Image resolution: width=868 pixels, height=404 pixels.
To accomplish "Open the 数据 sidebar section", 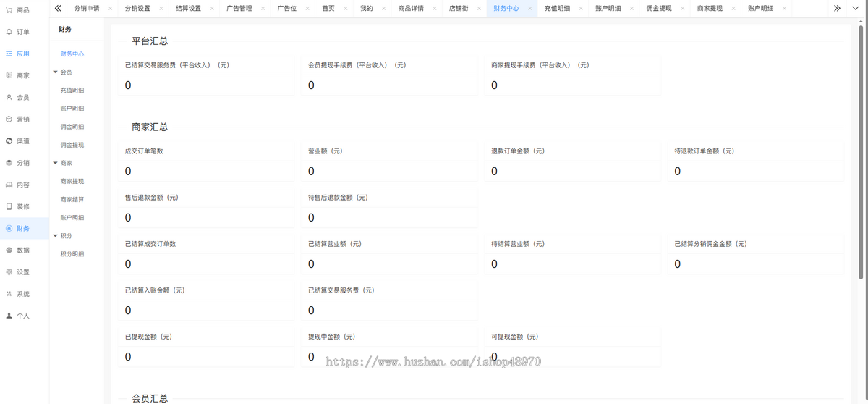I will 23,250.
